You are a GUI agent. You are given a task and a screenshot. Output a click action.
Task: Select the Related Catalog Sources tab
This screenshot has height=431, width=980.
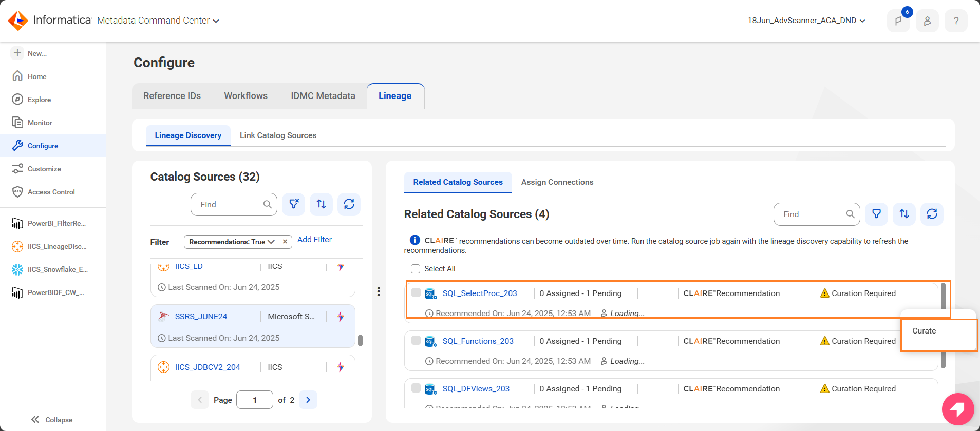[458, 182]
